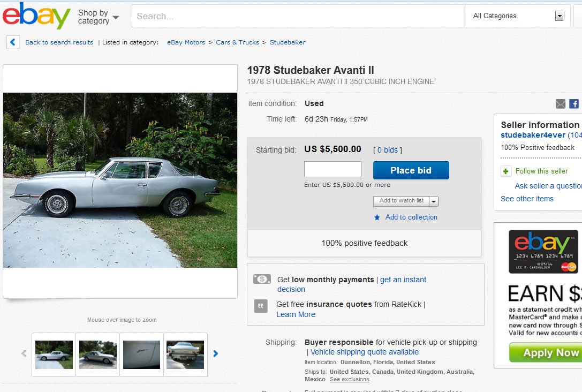Share listing via Facebook icon
Viewport: 582px width, 392px height.
tap(574, 104)
